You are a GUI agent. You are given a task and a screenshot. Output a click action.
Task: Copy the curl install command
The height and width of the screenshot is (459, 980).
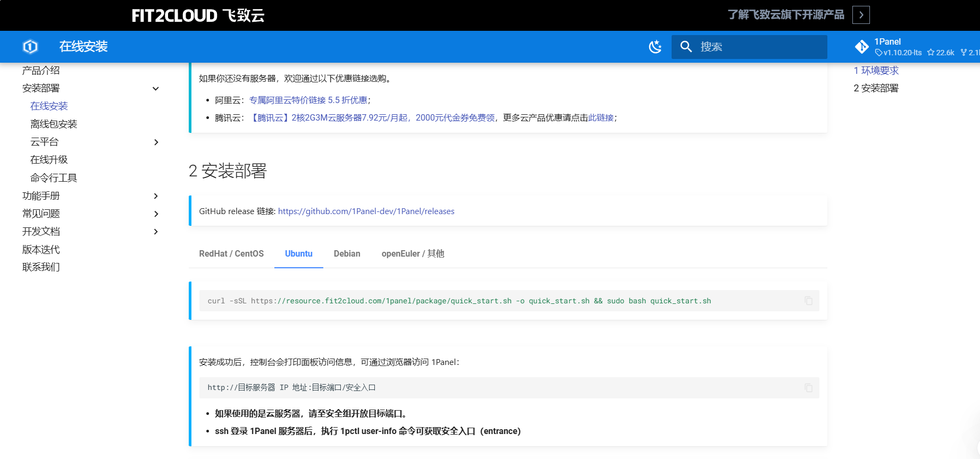pyautogui.click(x=808, y=301)
